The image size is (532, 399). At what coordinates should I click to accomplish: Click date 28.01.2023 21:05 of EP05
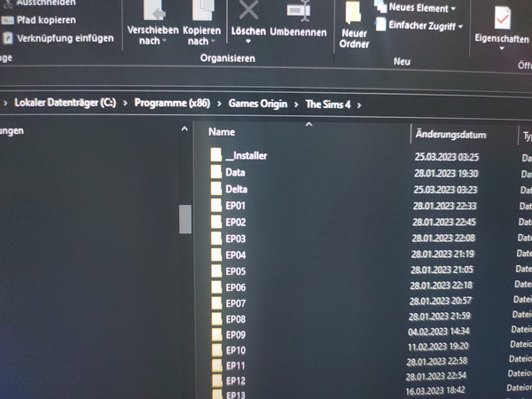[x=442, y=270]
